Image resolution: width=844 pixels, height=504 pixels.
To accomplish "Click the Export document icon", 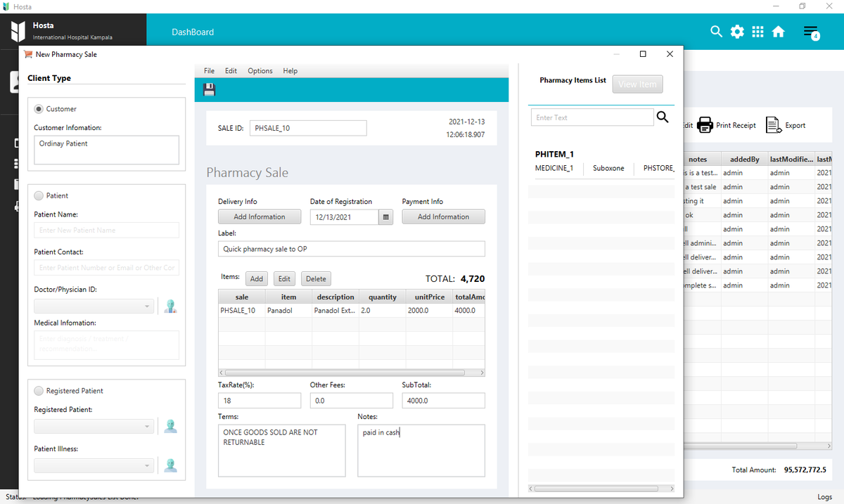I will tap(774, 125).
